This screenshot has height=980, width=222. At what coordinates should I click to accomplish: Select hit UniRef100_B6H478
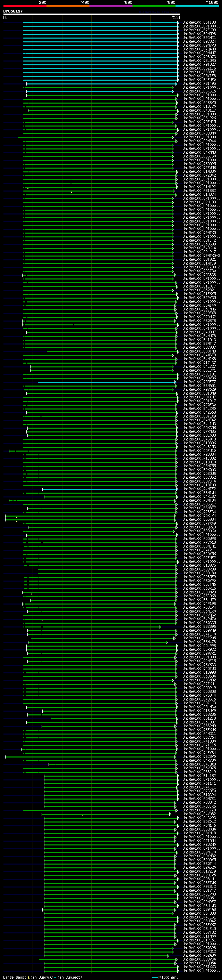(x=199, y=642)
